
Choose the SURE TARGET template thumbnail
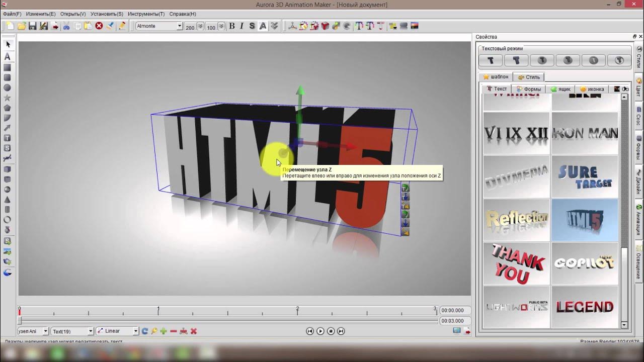tap(585, 176)
